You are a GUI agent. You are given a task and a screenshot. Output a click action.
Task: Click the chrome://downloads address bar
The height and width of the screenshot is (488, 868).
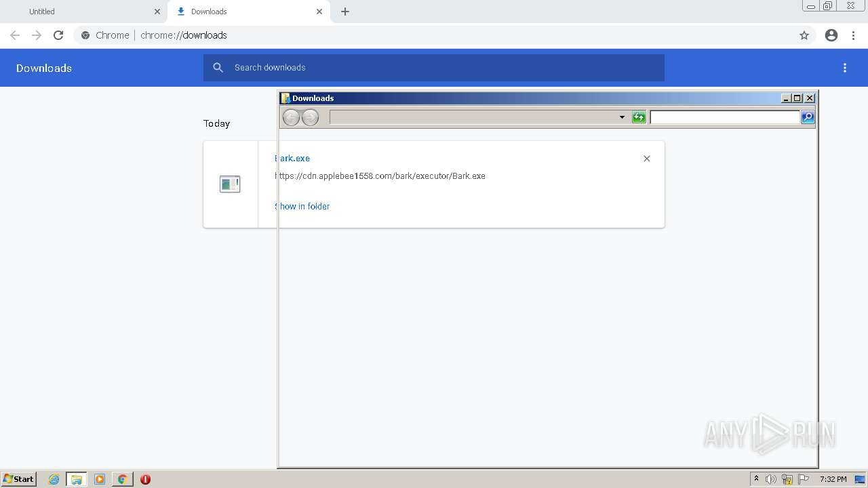tap(434, 35)
